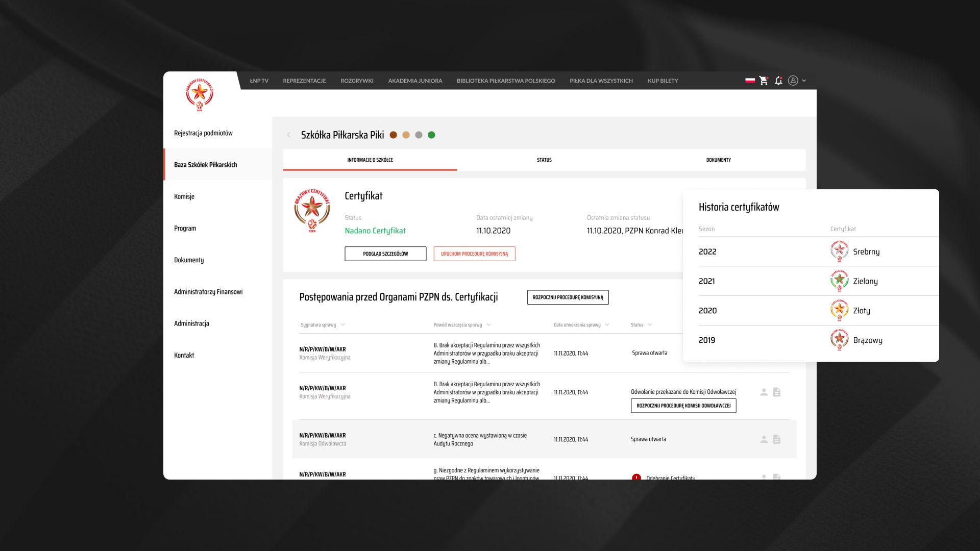Sort by Powód wszczęcia sprawy column arrow

[488, 325]
